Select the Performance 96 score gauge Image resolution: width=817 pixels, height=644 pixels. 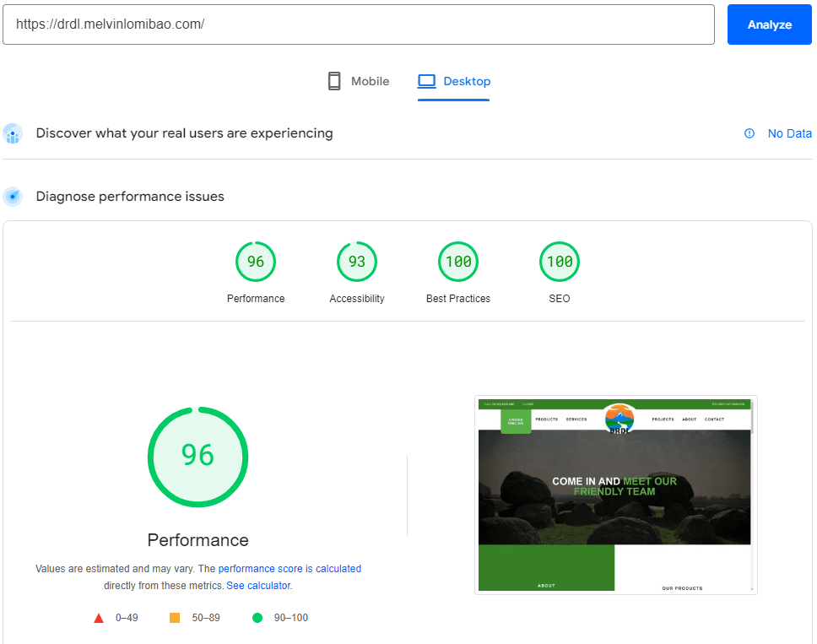(x=255, y=262)
